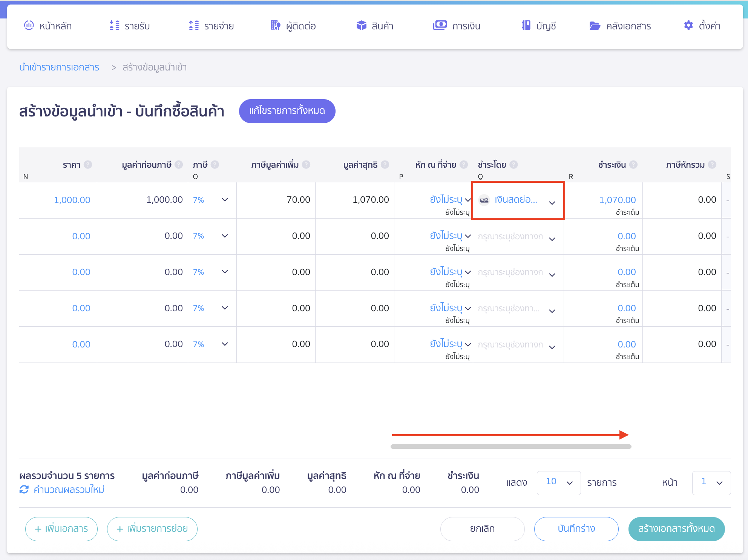Open the หน้าหลัก home icon
The height and width of the screenshot is (560, 748).
click(30, 26)
